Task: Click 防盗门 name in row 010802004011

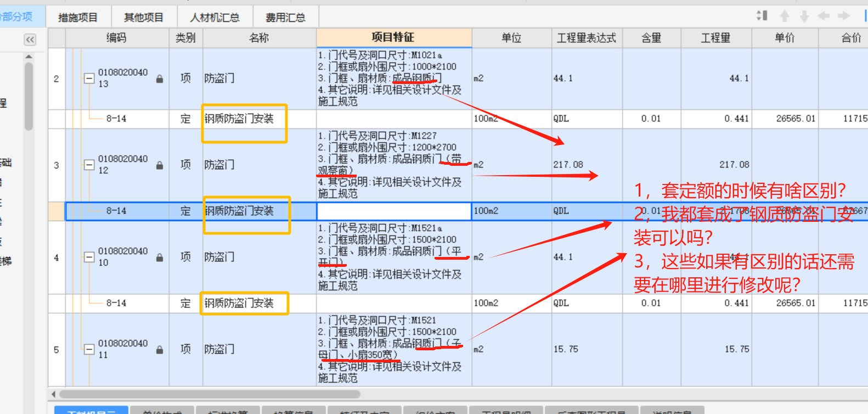Action: tap(219, 349)
